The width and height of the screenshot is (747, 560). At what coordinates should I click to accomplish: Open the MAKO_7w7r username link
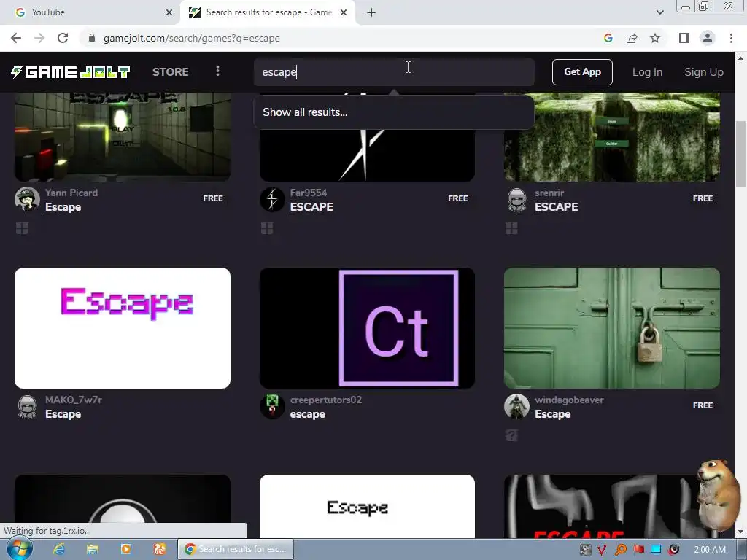(74, 400)
